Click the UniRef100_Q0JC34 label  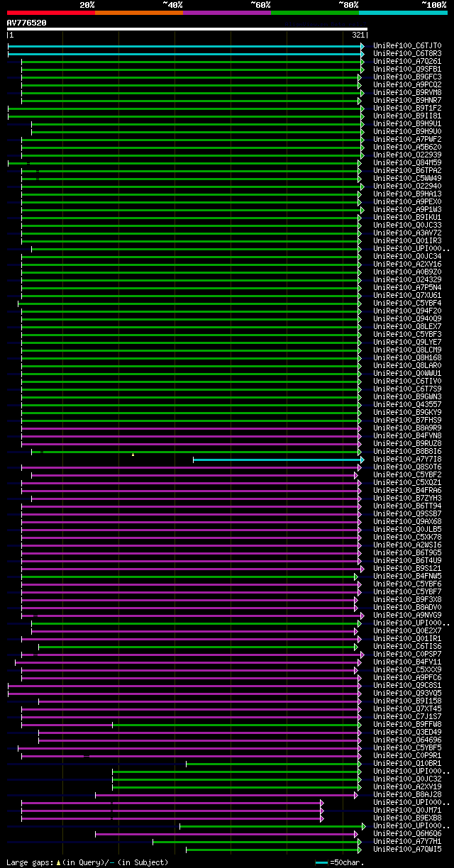pos(407,257)
